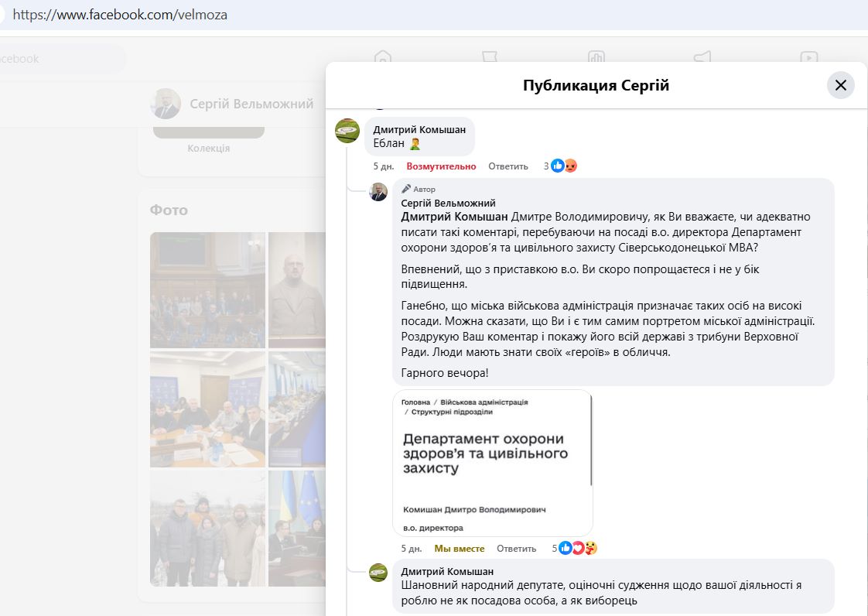Toggle the Возмутительно reaction on first comment
868x616 pixels.
point(441,166)
